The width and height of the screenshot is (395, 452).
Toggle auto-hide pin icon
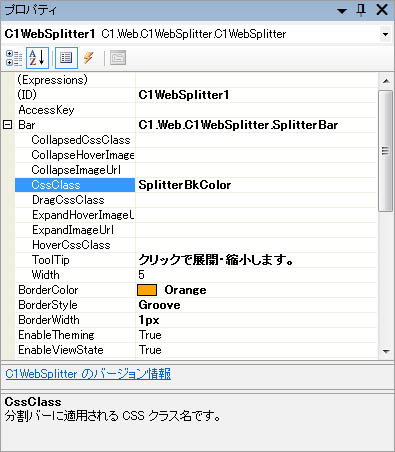[x=361, y=10]
